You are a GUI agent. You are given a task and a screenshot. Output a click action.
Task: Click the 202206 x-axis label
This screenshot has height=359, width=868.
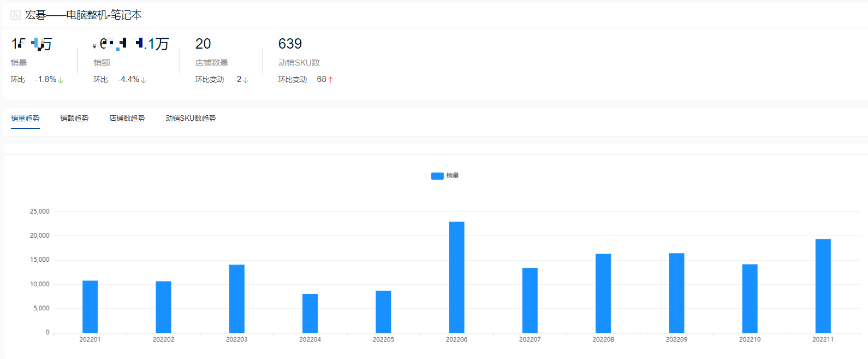click(x=456, y=339)
